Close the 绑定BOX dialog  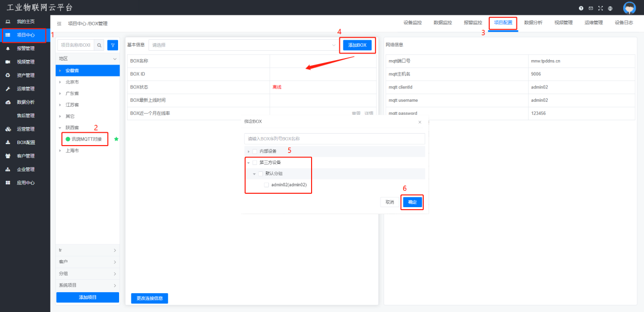click(x=420, y=122)
